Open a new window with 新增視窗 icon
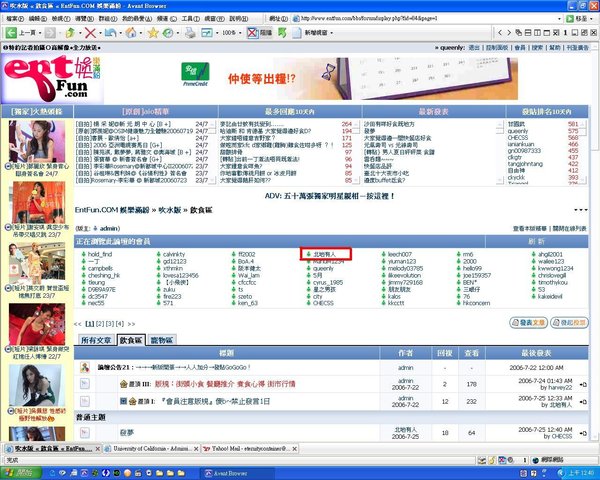 [297, 33]
